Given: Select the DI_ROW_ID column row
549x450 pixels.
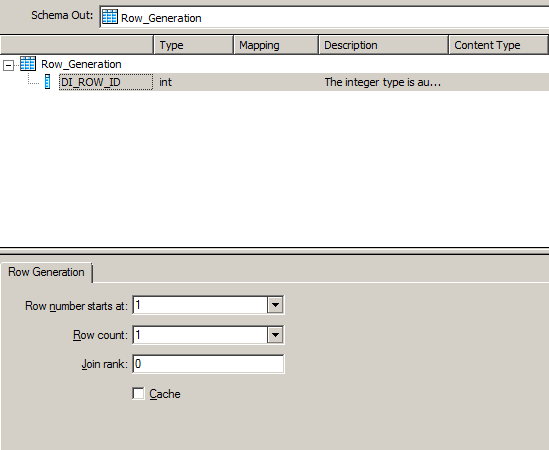Looking at the screenshot, I should pyautogui.click(x=274, y=82).
